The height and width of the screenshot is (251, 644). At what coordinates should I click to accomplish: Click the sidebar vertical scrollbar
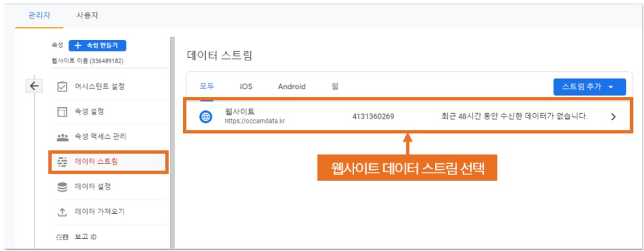(x=172, y=143)
